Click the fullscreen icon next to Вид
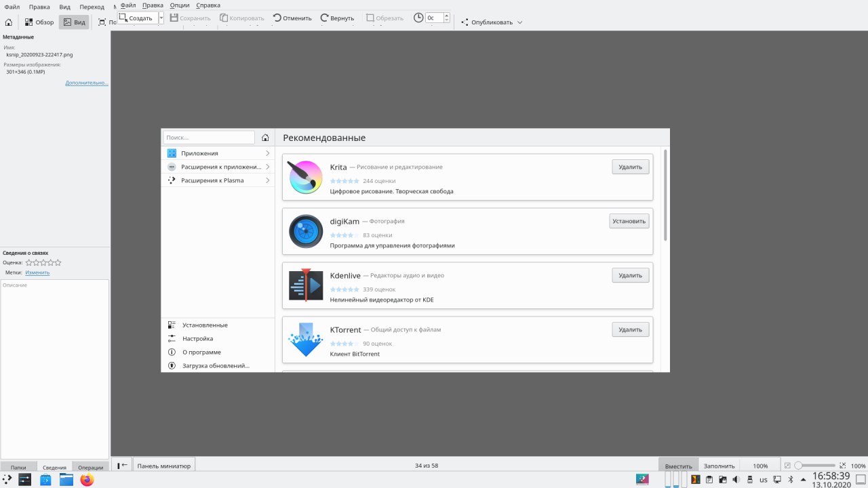The height and width of the screenshot is (488, 868). 102,22
